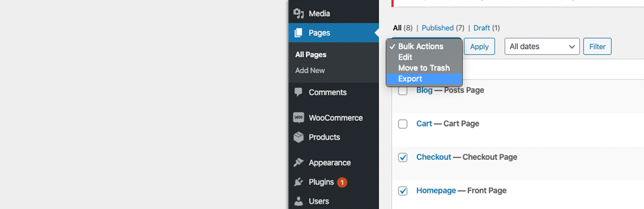Click the Media library icon
Screen dimensions: 644x209
tap(299, 14)
